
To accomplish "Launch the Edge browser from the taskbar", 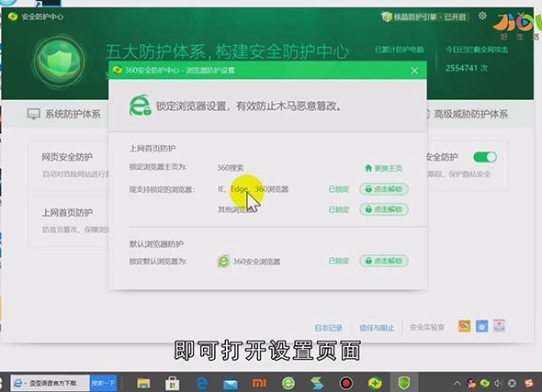I will tap(202, 384).
